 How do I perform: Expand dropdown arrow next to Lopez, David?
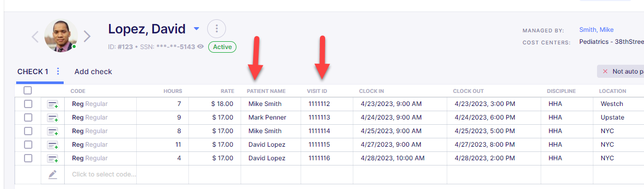tap(196, 29)
